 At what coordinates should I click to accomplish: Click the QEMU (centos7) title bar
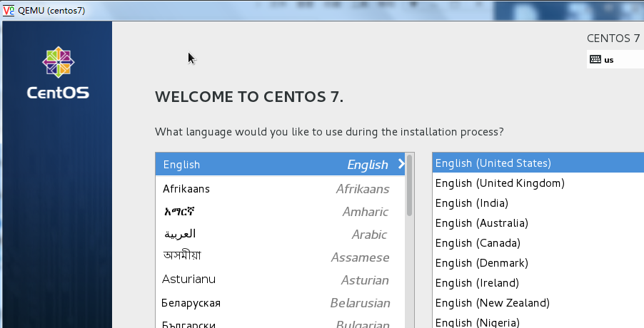pyautogui.click(x=322, y=10)
